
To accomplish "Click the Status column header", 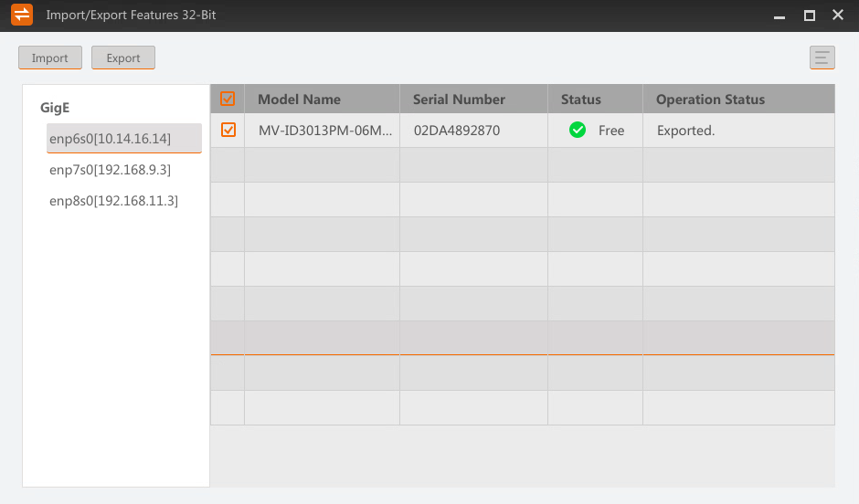I will tap(581, 100).
